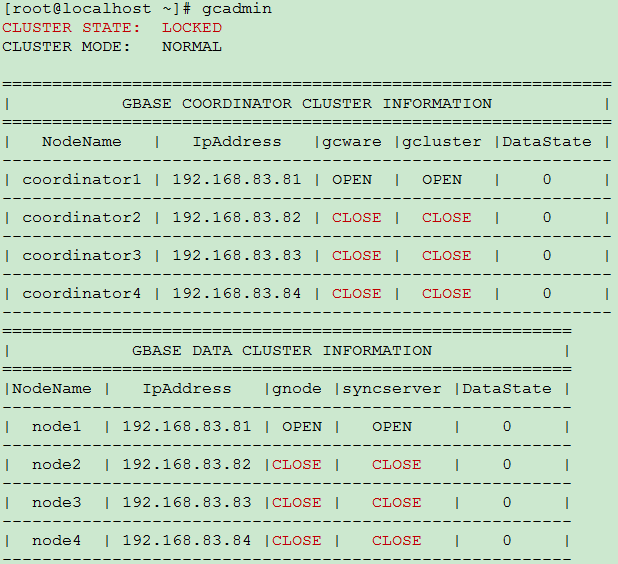The image size is (618, 564).
Task: Click node1 gnode OPEN status
Action: (302, 426)
